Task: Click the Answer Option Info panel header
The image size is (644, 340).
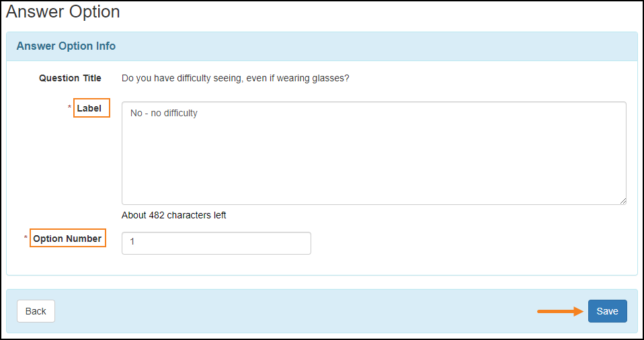Action: coord(321,46)
